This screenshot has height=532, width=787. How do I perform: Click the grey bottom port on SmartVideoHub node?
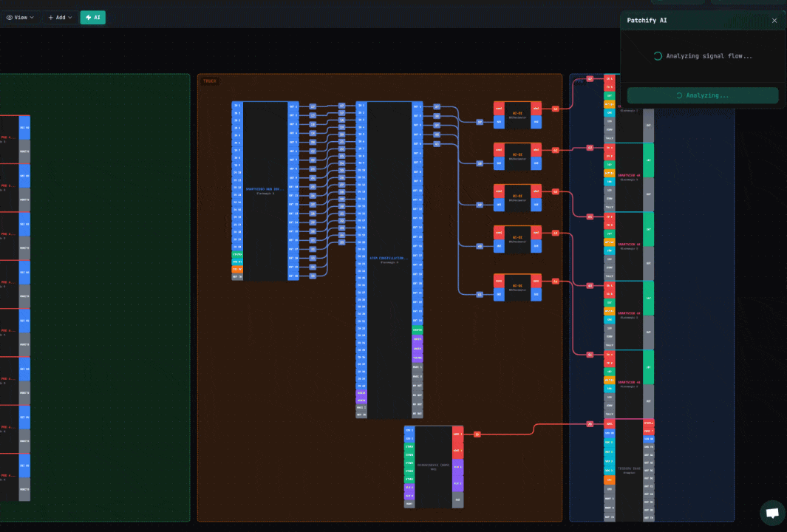point(237,276)
